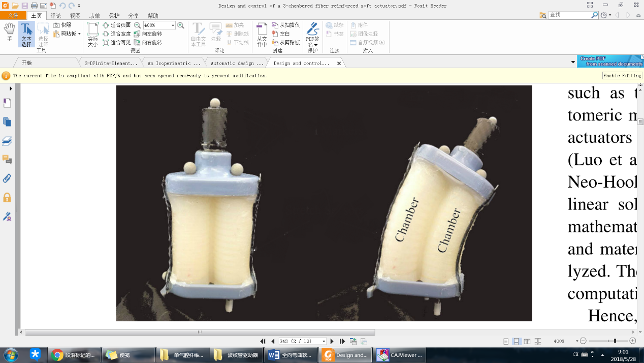Viewport: 644px width, 363px height.
Task: Open the zoom percentage dropdown in ribbon
Action: (x=173, y=25)
